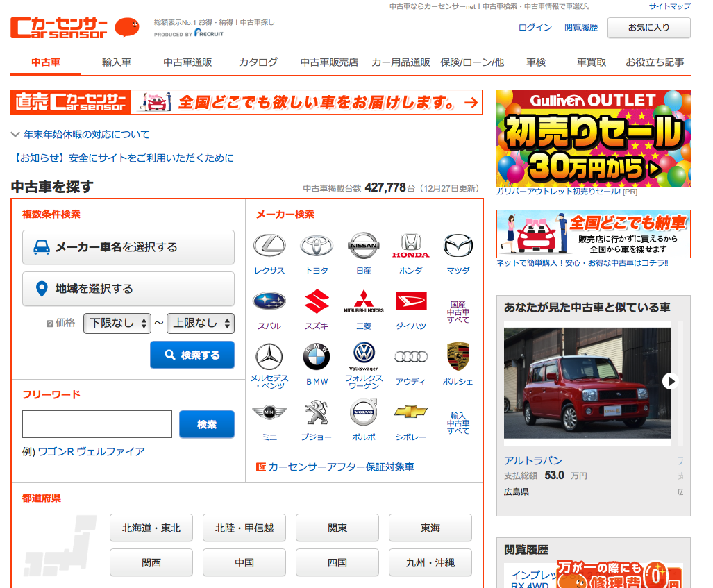
Task: Select the Chevrolet bowtie logo
Action: pos(411,412)
